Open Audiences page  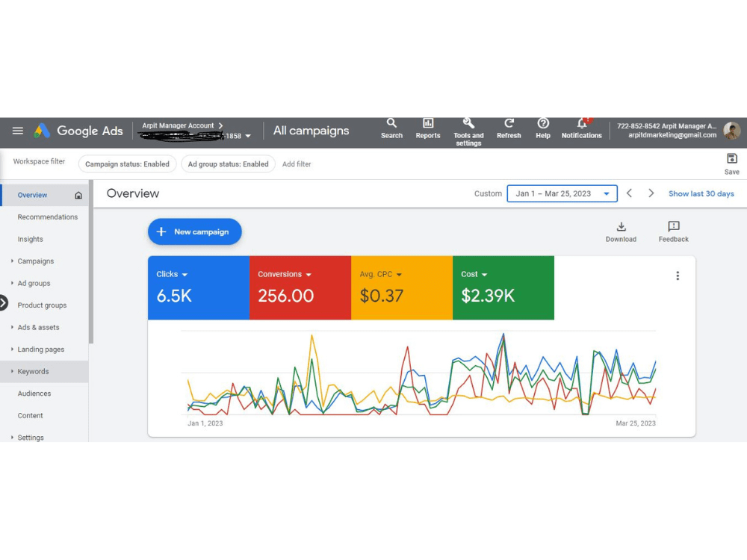pos(34,393)
